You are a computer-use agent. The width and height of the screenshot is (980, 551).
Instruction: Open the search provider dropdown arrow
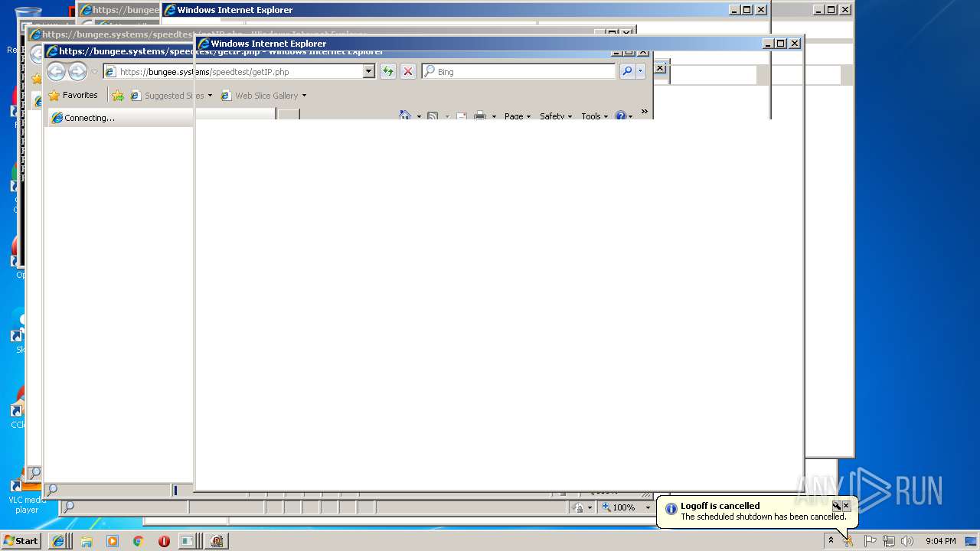coord(641,72)
